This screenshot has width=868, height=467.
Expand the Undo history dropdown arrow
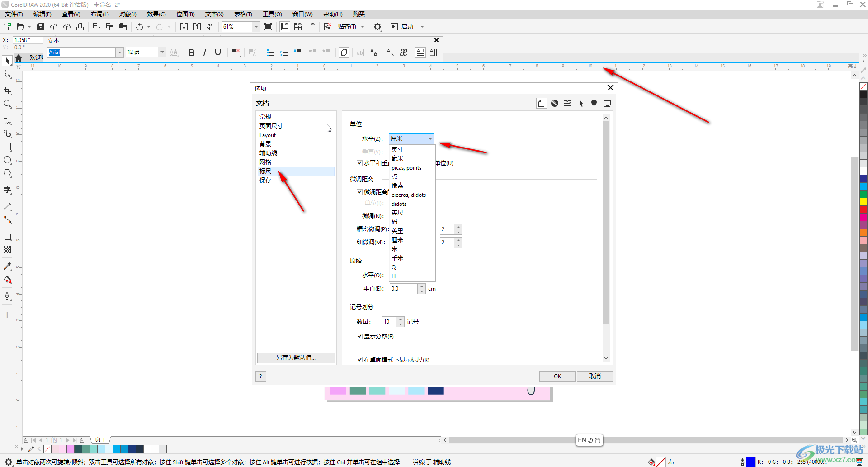(x=149, y=27)
